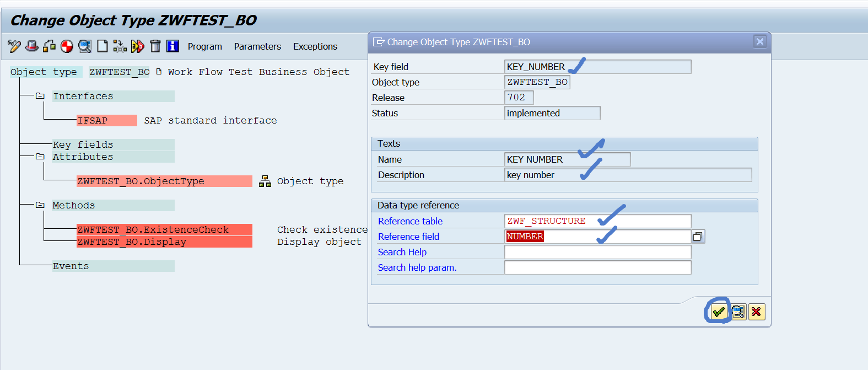Viewport: 868px width, 370px height.
Task: Click the trash Delete icon
Action: click(x=155, y=46)
